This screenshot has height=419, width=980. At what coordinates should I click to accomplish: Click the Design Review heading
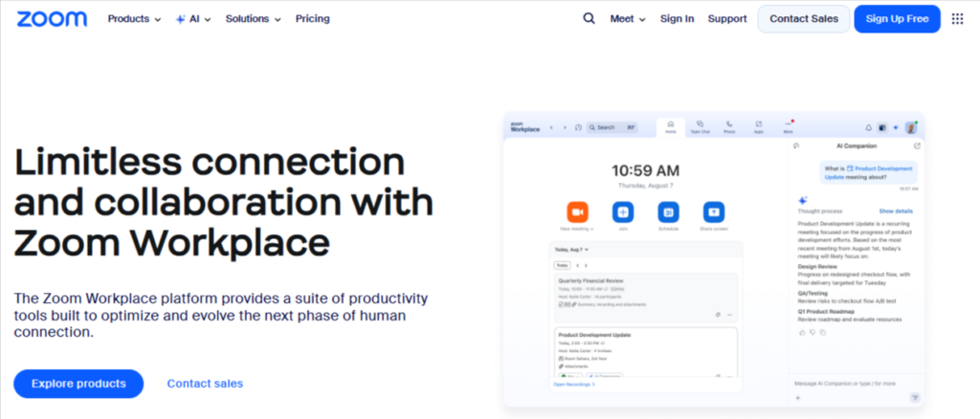click(818, 266)
